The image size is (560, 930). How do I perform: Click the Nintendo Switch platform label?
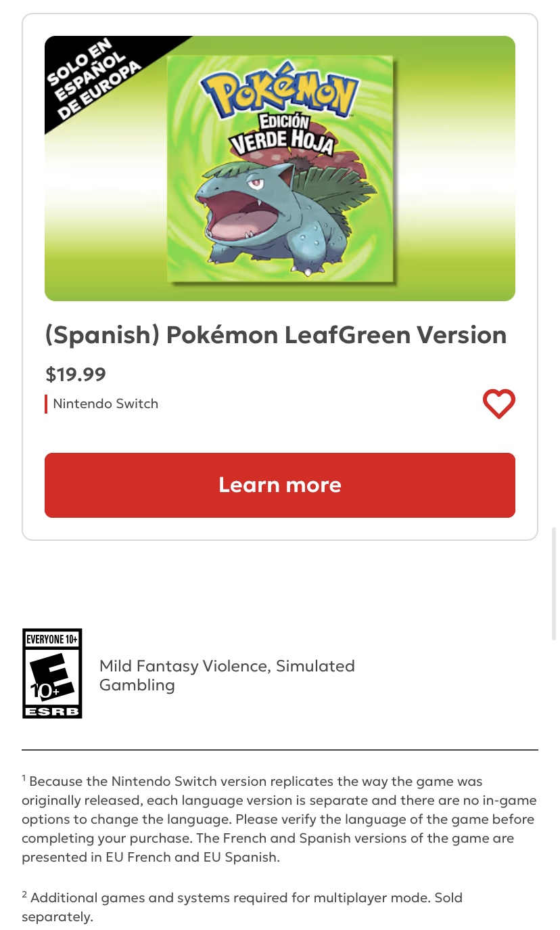tap(106, 404)
